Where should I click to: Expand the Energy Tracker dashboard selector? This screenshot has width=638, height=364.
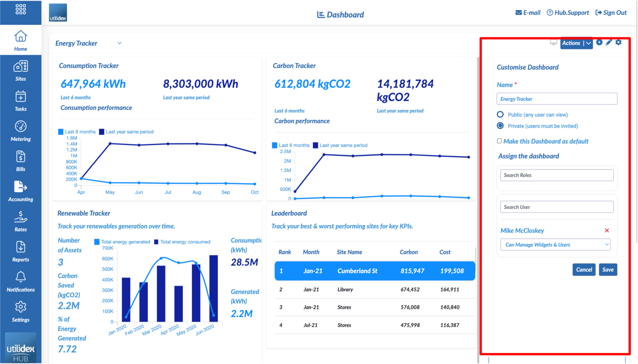tap(119, 43)
